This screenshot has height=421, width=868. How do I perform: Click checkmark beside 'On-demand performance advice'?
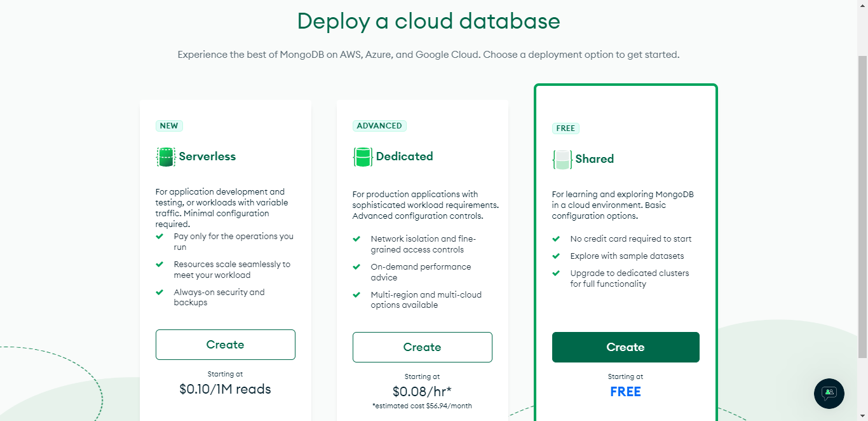click(356, 266)
